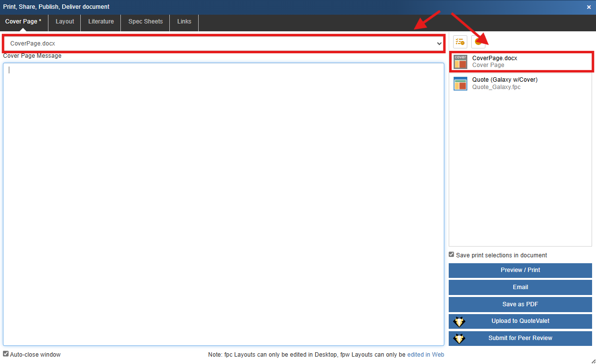Close the Print, Share, Publish dialog

589,7
